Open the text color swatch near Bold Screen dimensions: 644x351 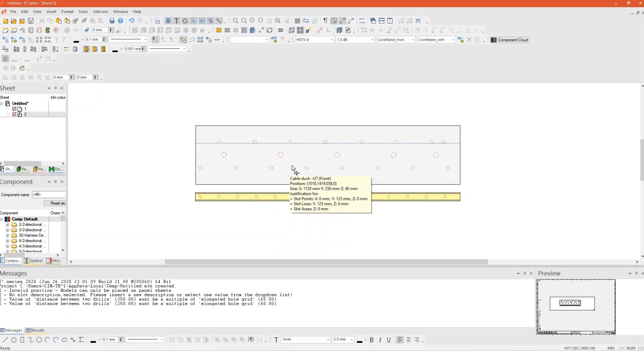pos(360,340)
